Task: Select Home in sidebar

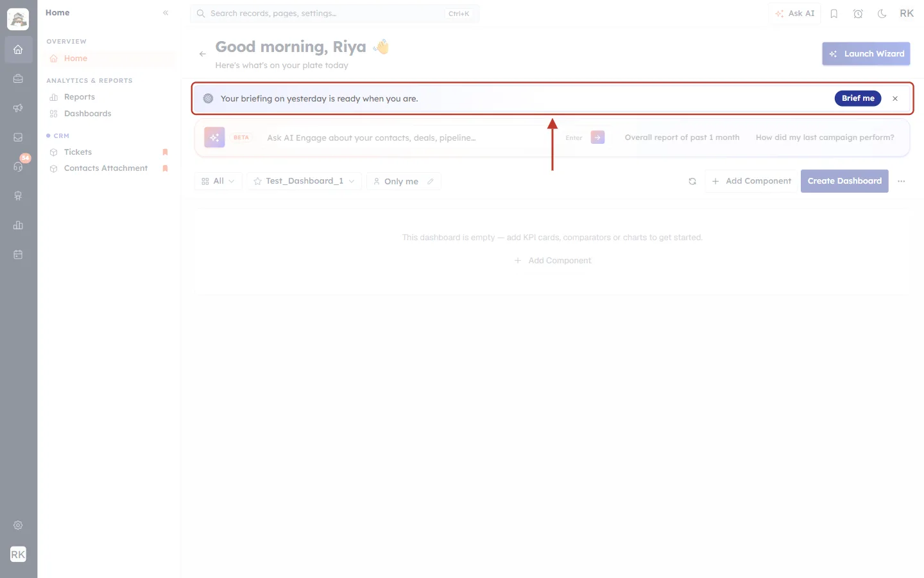Action: coord(110,58)
